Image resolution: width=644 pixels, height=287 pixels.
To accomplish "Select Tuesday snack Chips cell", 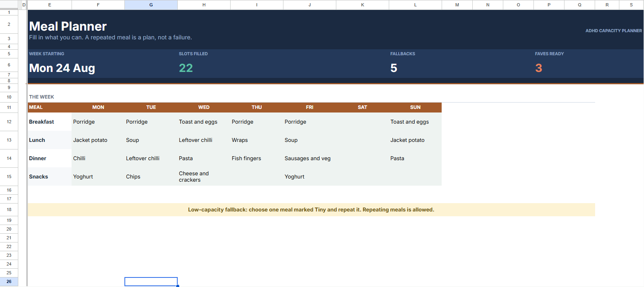I will click(x=151, y=176).
